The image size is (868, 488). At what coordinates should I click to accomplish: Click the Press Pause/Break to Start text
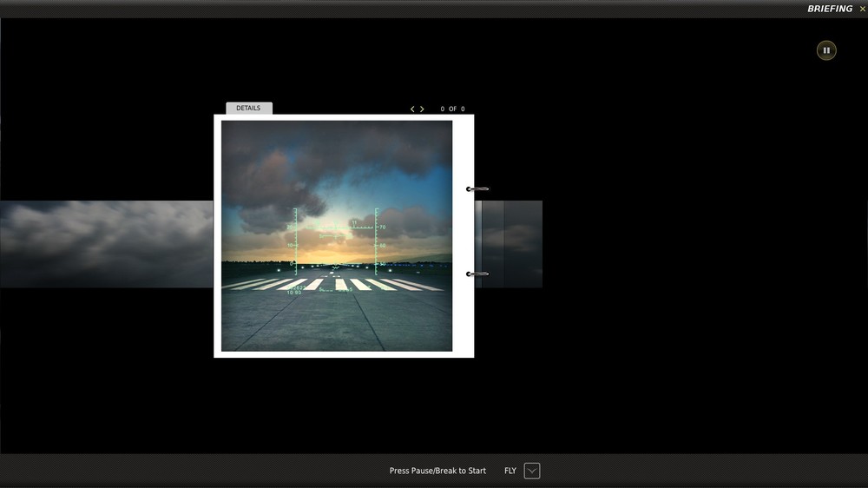click(x=437, y=471)
